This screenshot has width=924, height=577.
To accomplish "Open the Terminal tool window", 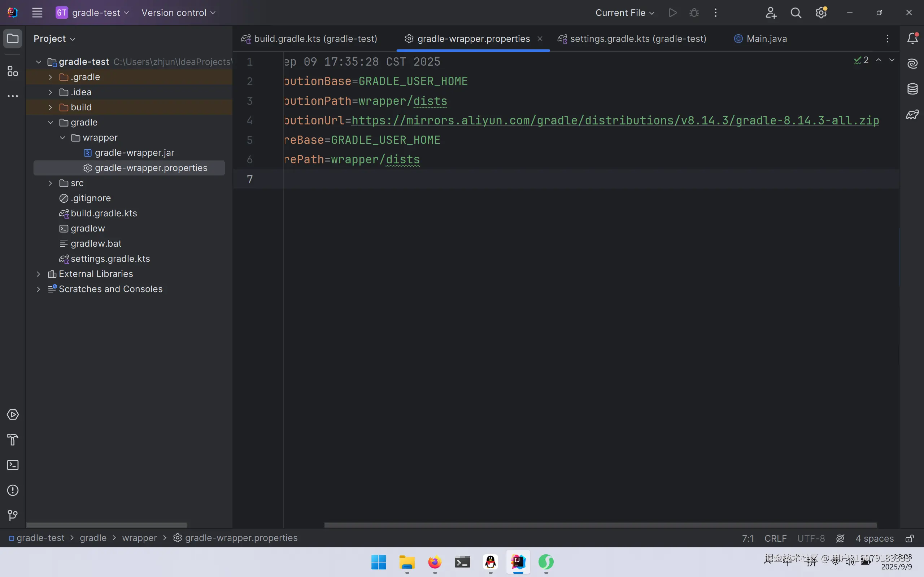I will (13, 465).
